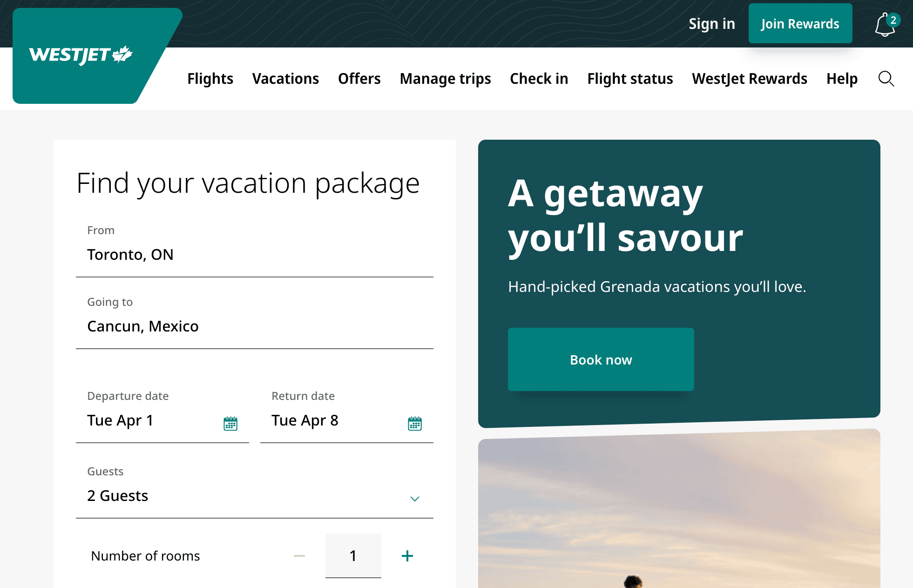Screen dimensions: 913x588
Task: Decrease number of rooms with minus icon
Action: 299,555
